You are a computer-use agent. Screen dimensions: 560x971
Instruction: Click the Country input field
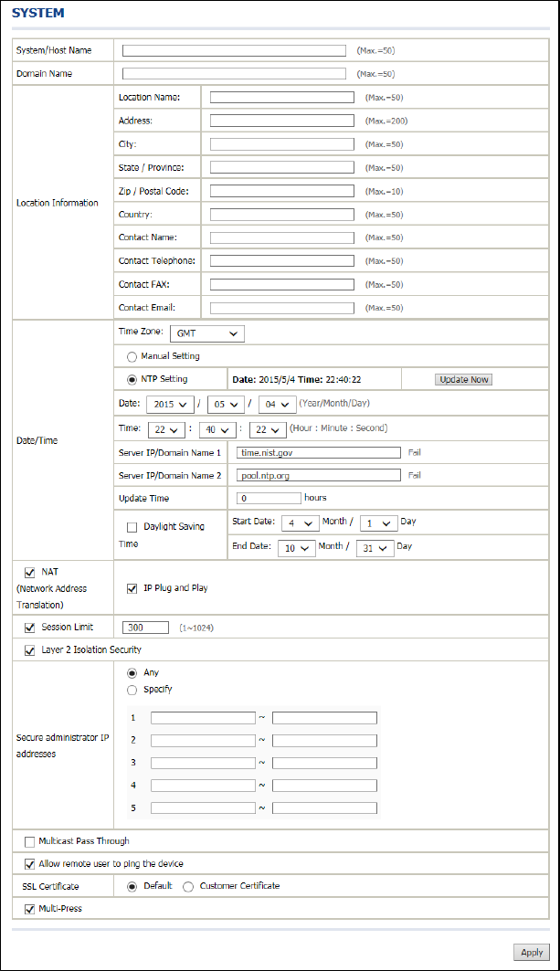(x=282, y=215)
